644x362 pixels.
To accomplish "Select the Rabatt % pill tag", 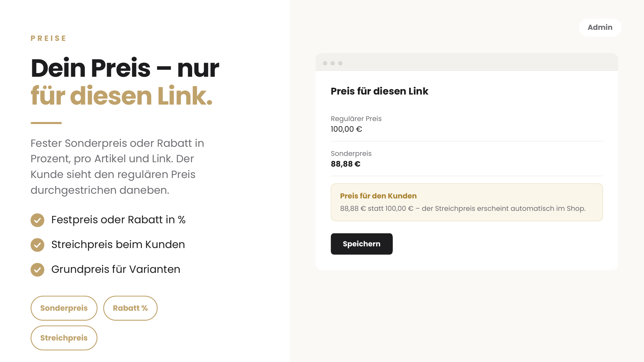I will click(x=130, y=308).
